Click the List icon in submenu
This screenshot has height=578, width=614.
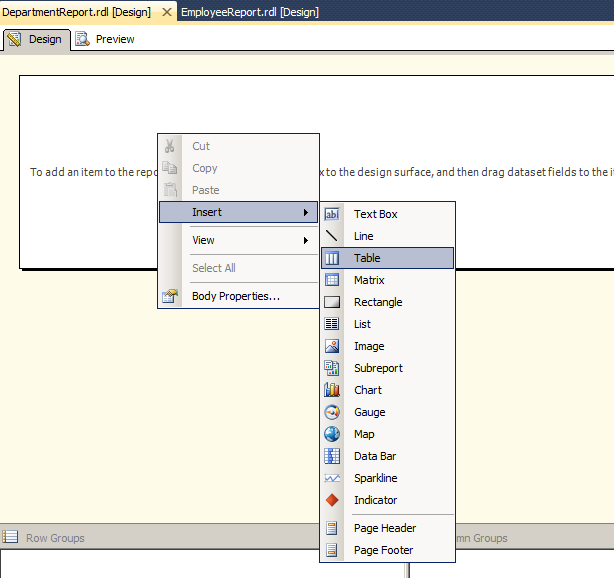pyautogui.click(x=332, y=324)
